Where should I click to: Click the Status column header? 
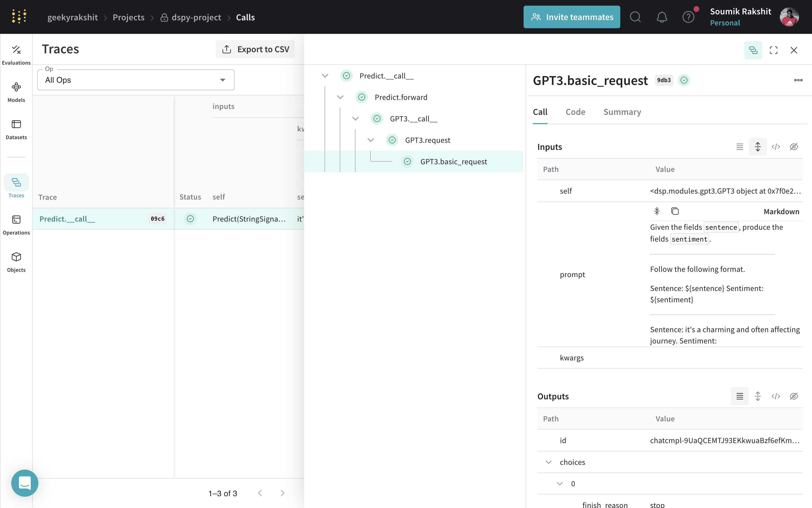click(190, 197)
